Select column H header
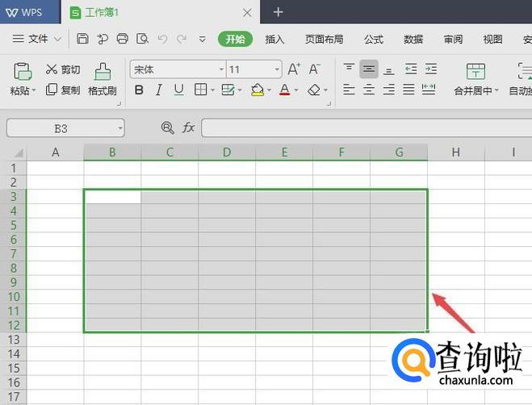Viewport: 532px width, 405px height. [x=456, y=152]
